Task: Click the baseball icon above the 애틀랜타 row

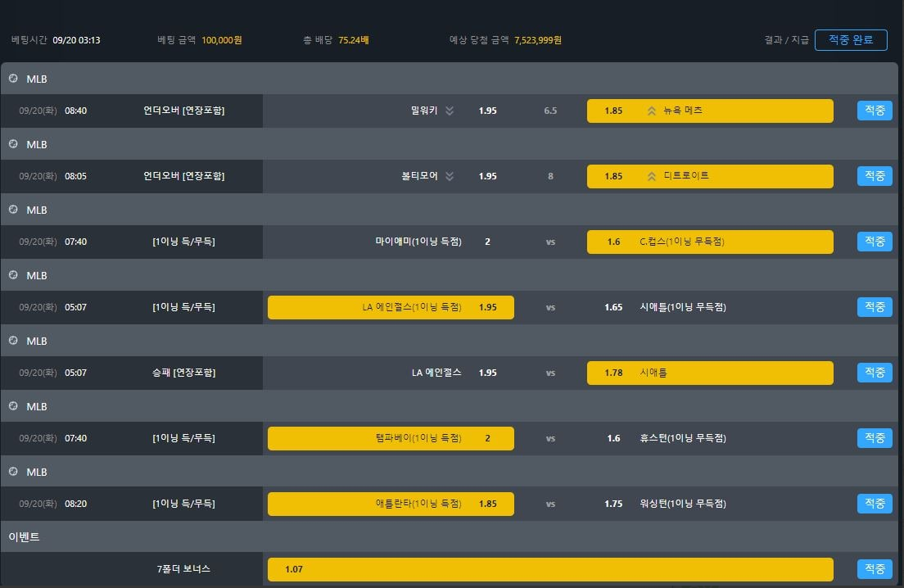Action: [x=13, y=472]
